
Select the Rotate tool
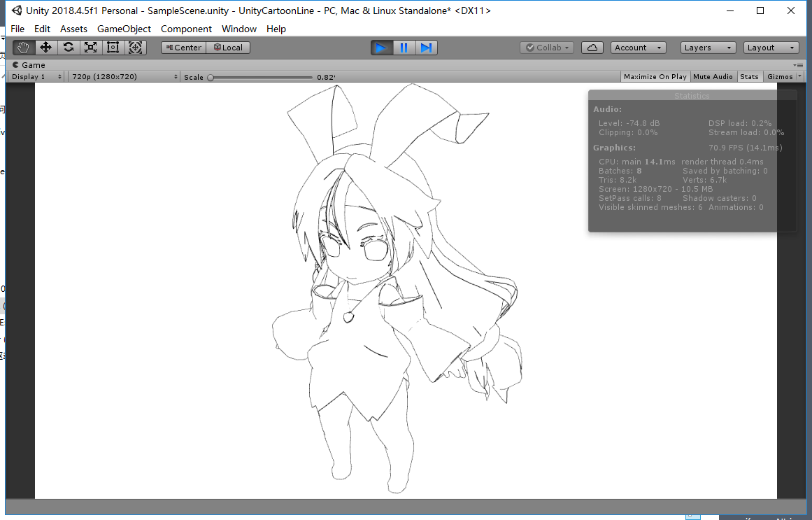click(69, 48)
